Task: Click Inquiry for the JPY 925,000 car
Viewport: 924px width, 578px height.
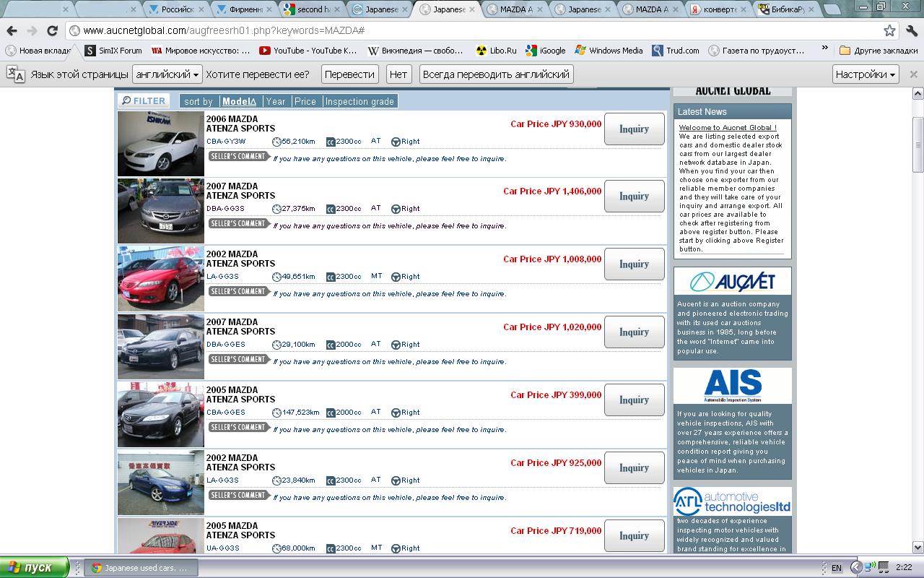Action: click(634, 467)
